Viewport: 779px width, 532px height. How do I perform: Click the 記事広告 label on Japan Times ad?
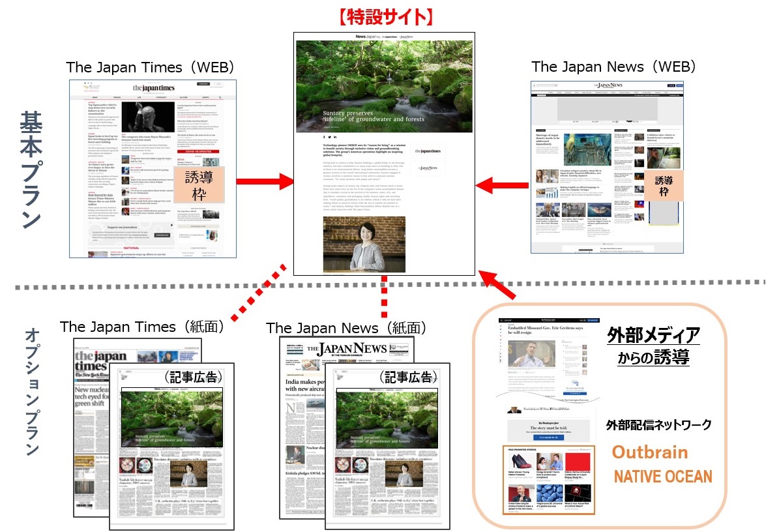click(194, 377)
